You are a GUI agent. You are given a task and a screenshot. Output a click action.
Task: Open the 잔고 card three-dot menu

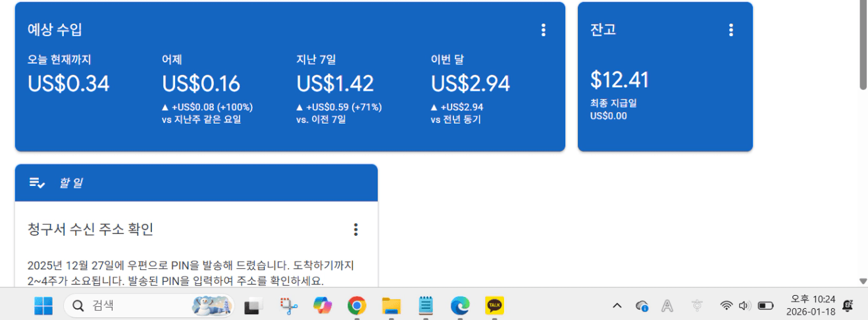point(730,30)
